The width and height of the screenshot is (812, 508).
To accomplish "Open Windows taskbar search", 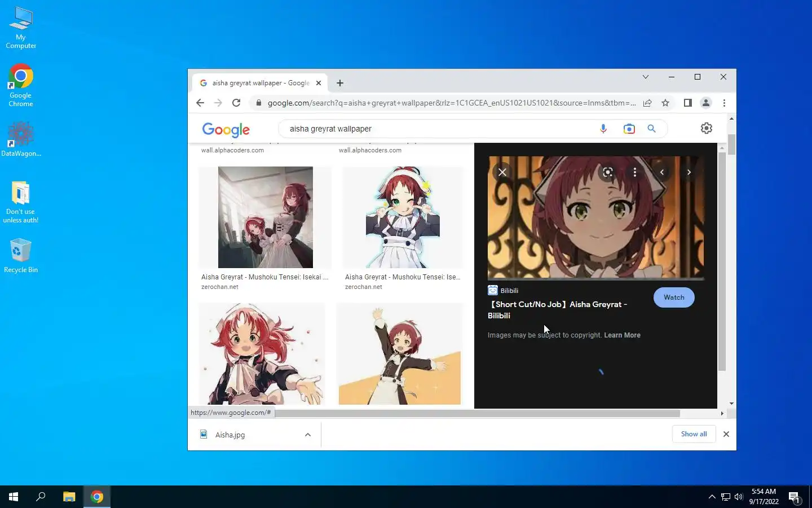I will (41, 497).
